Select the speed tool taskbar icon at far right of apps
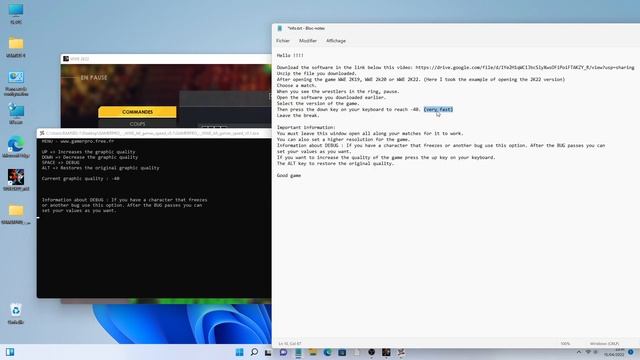This screenshot has height=360, width=640. (x=401, y=352)
